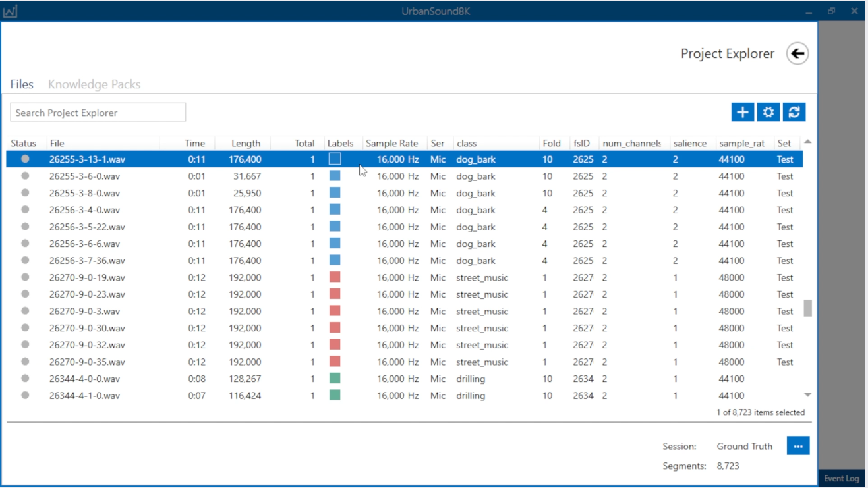Click the Segments count 8,723
868x488 pixels.
tap(728, 466)
